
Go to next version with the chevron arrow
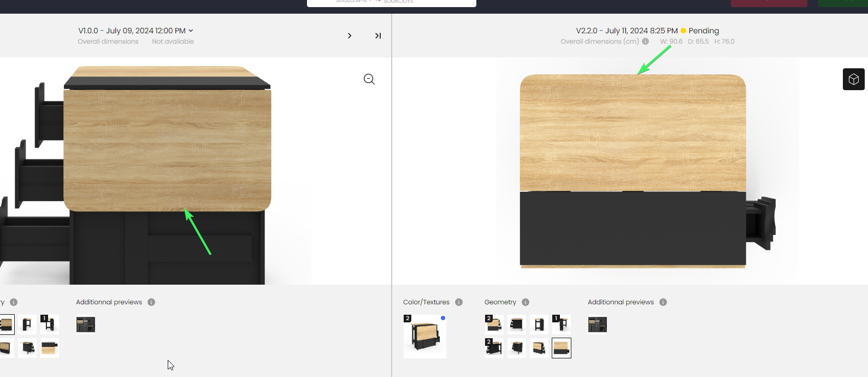350,36
